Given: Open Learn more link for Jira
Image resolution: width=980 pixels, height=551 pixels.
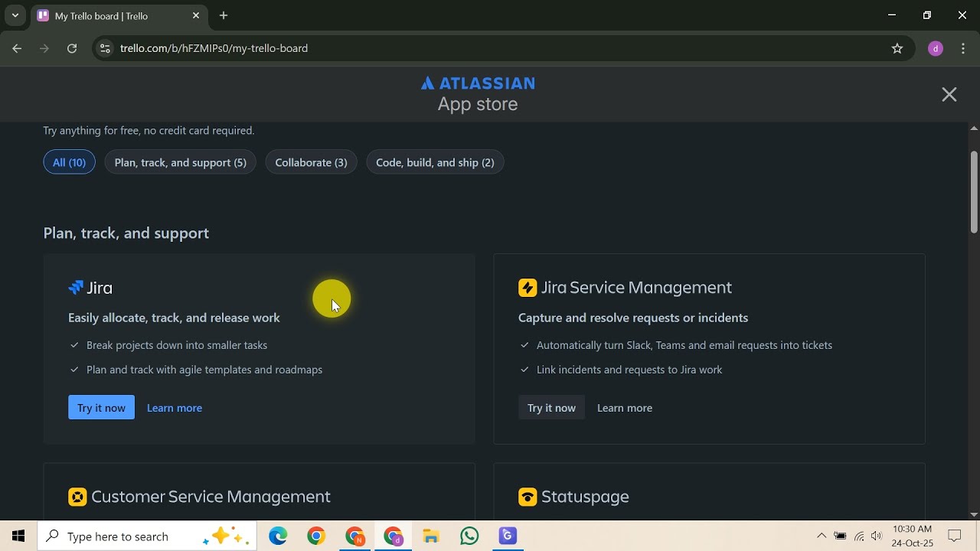Looking at the screenshot, I should pos(175,408).
